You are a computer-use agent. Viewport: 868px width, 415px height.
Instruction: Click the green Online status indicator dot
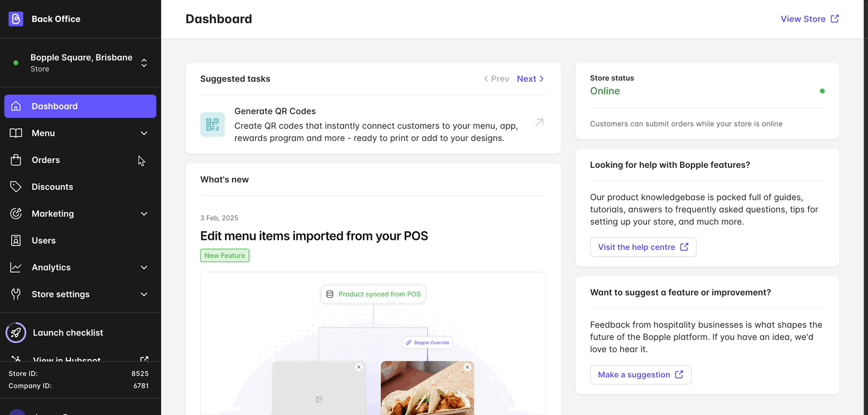click(822, 90)
